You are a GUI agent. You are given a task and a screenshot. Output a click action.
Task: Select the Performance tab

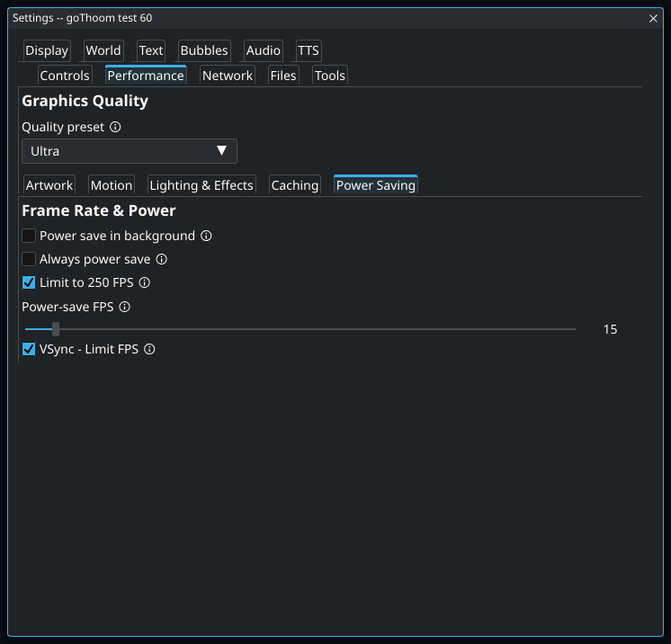click(146, 76)
